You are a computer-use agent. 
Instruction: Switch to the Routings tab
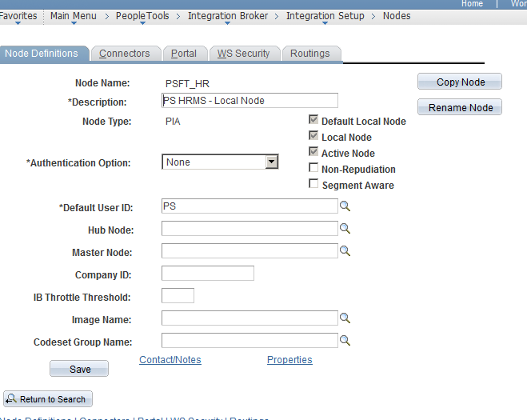(x=310, y=54)
